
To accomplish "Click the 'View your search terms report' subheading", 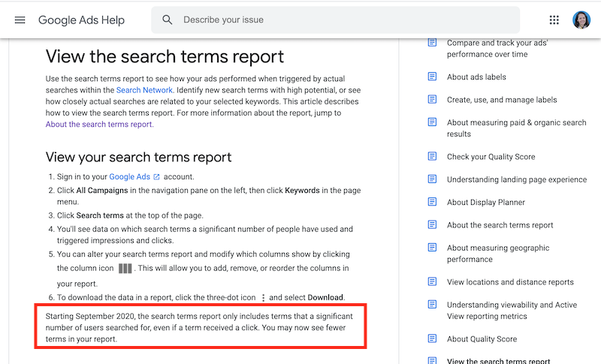I will click(x=138, y=158).
